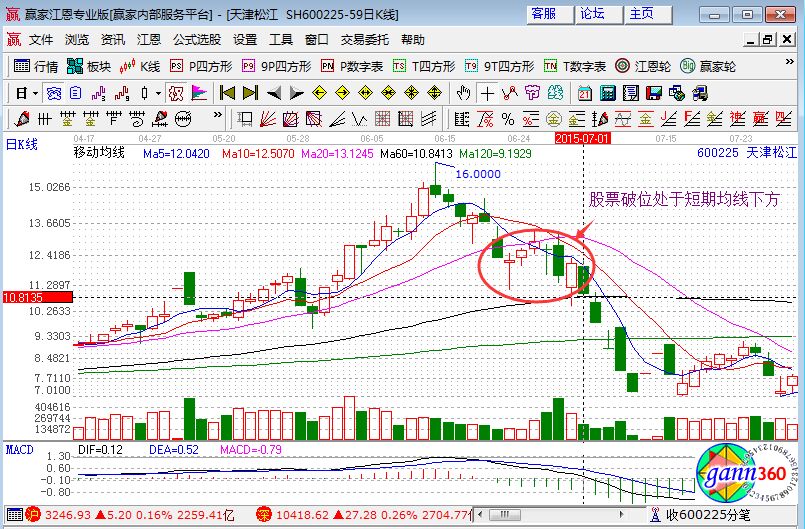Click the 客服 customer service button
Image resolution: width=805 pixels, height=529 pixels.
[x=544, y=13]
